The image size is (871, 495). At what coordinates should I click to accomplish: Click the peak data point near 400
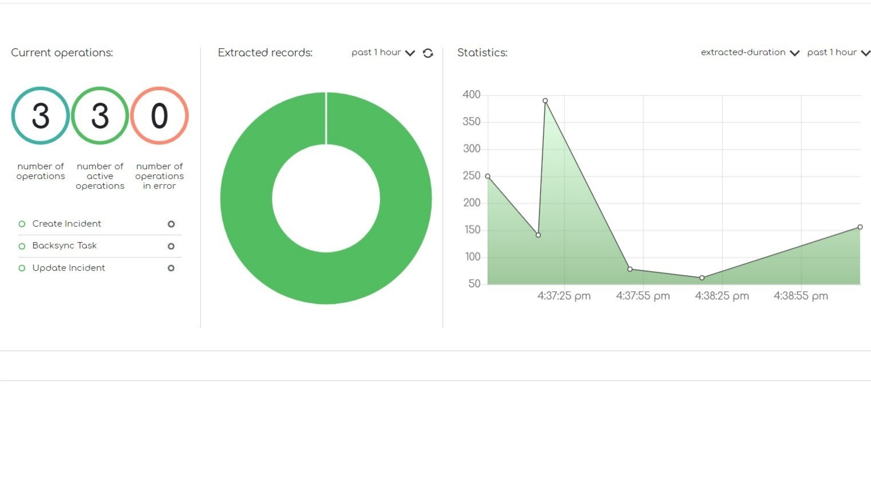[545, 101]
